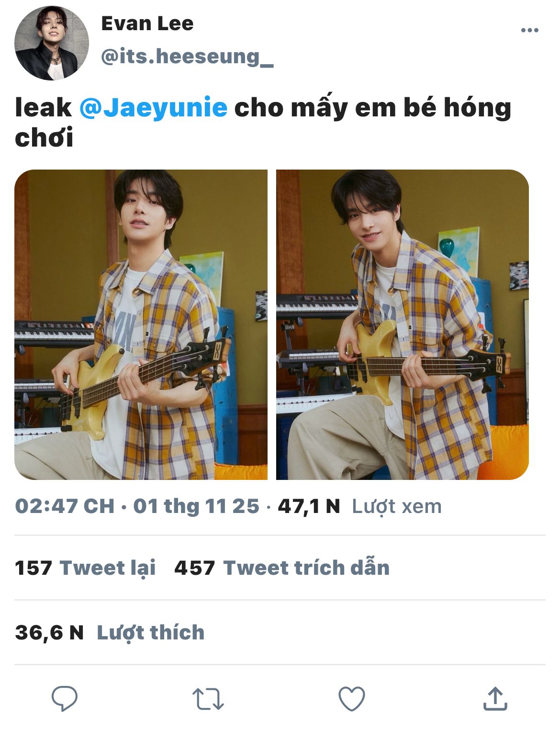560x729 pixels.
Task: Tap the share upload icon
Action: [x=495, y=698]
